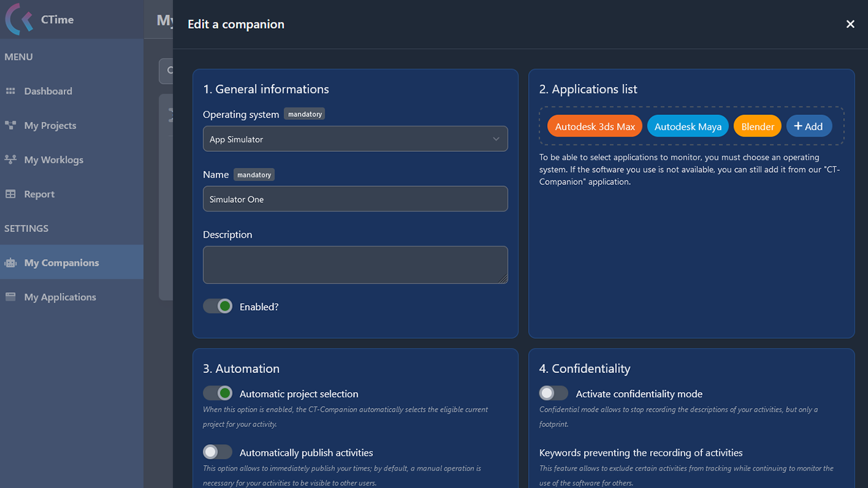
Task: Click the Autodesk Maya application button
Action: click(x=688, y=126)
